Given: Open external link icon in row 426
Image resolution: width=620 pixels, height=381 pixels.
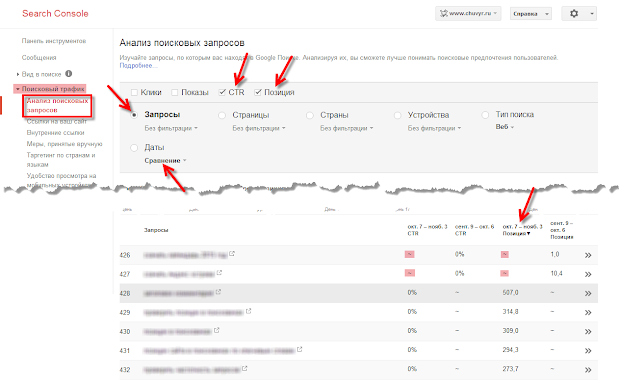Looking at the screenshot, I should click(x=232, y=254).
